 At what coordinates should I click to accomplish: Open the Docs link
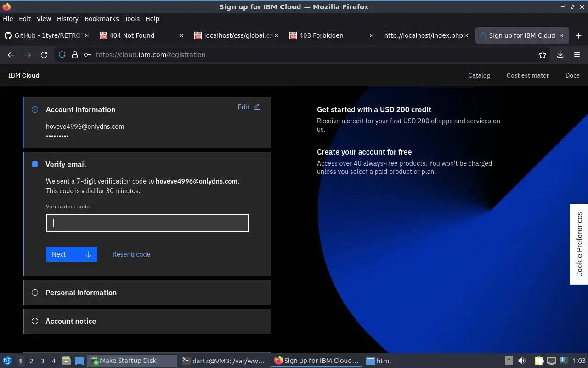(x=572, y=75)
